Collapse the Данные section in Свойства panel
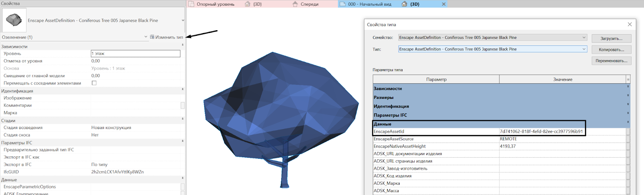This screenshot has height=195, width=644. coord(182,179)
